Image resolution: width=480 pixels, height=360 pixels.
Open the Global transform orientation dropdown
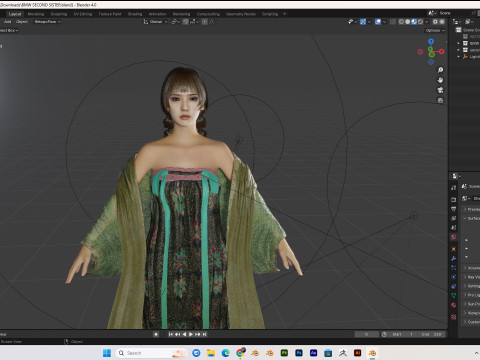click(155, 22)
